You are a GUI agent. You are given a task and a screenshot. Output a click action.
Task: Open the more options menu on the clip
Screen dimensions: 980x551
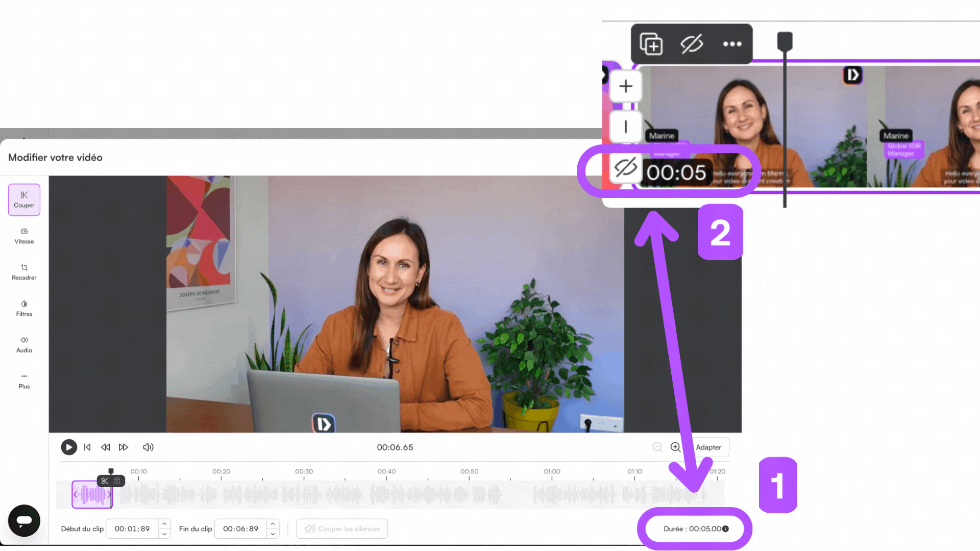tap(732, 44)
